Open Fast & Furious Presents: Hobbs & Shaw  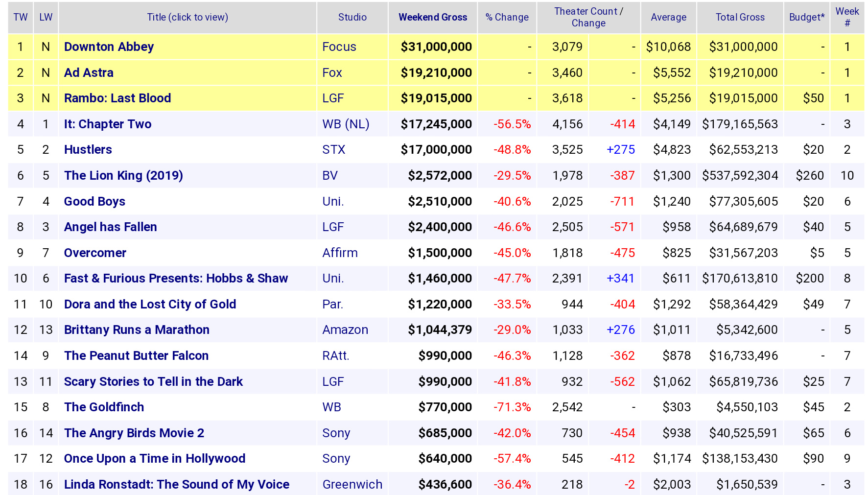click(x=176, y=279)
